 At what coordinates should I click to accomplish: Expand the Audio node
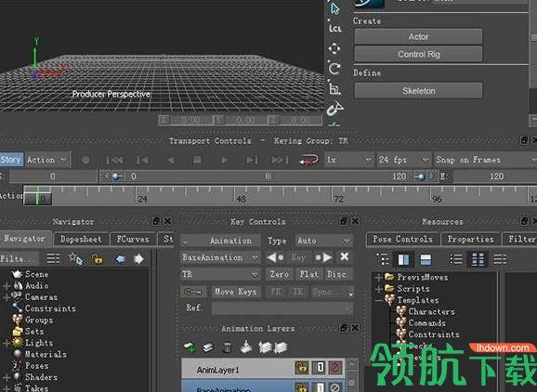coord(7,285)
